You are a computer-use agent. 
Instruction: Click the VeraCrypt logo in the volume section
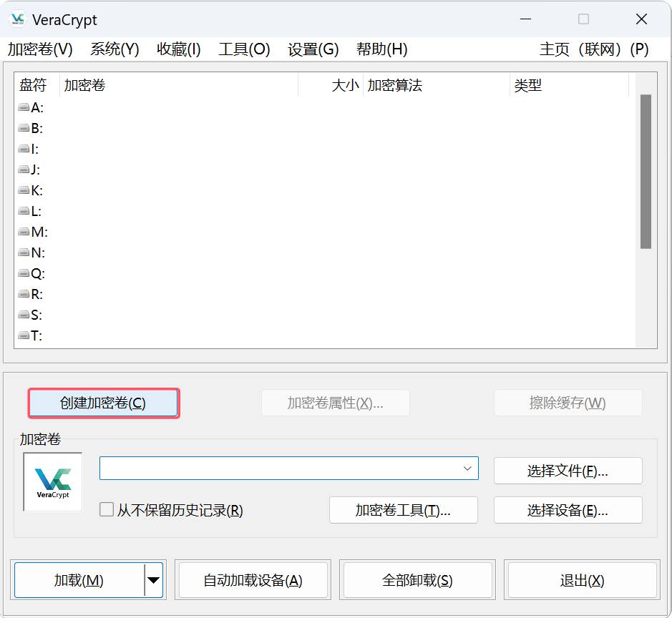(x=52, y=481)
